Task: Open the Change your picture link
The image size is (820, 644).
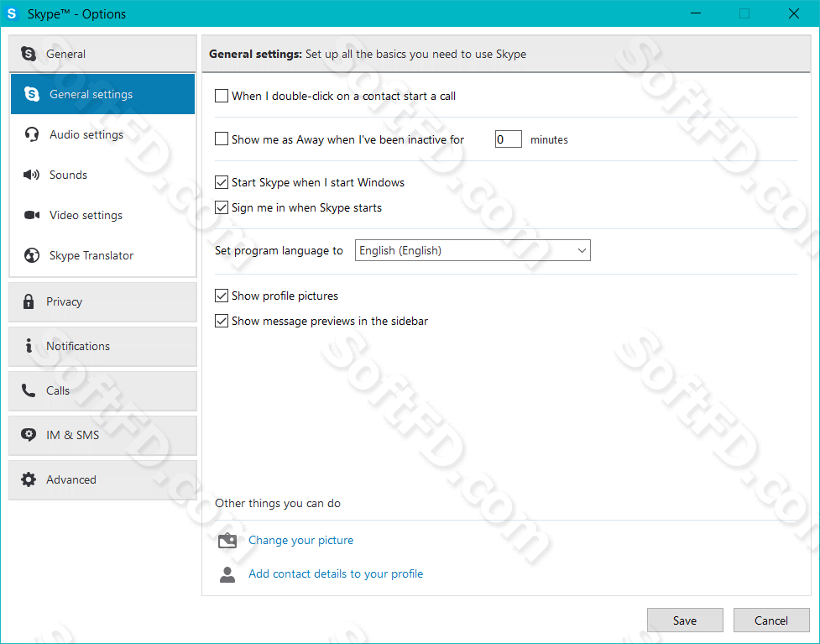Action: pos(300,541)
